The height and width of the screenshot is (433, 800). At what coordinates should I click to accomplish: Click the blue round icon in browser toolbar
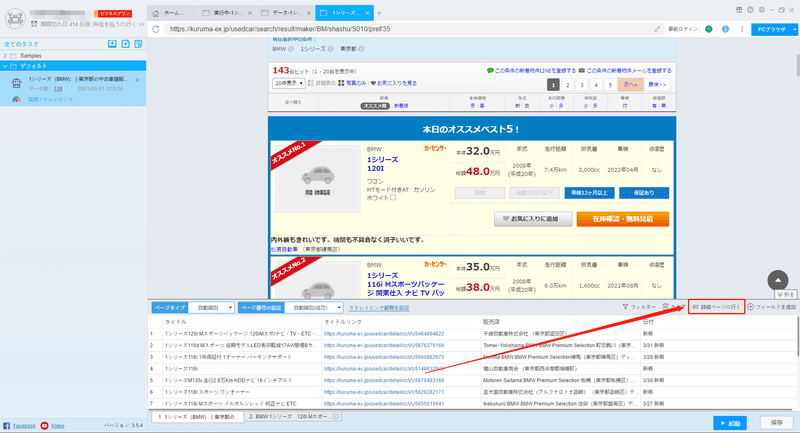[725, 29]
